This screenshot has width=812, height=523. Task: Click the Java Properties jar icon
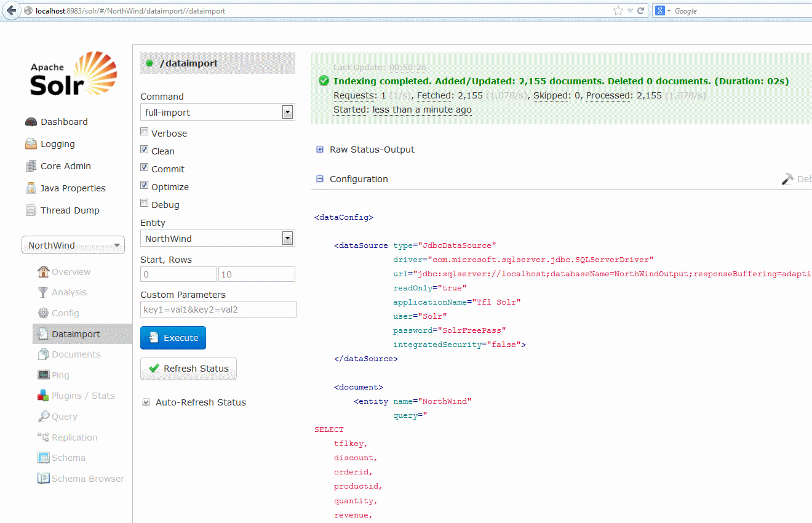click(x=31, y=188)
